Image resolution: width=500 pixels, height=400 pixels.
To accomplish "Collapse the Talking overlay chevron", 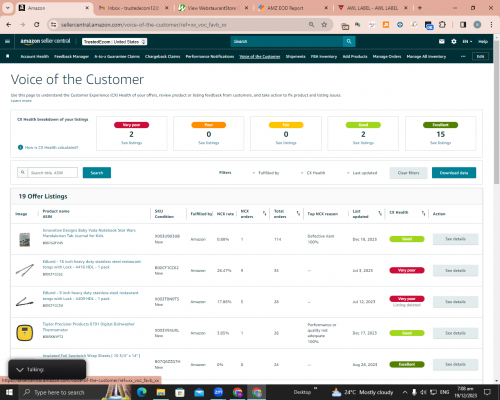I will (20, 370).
